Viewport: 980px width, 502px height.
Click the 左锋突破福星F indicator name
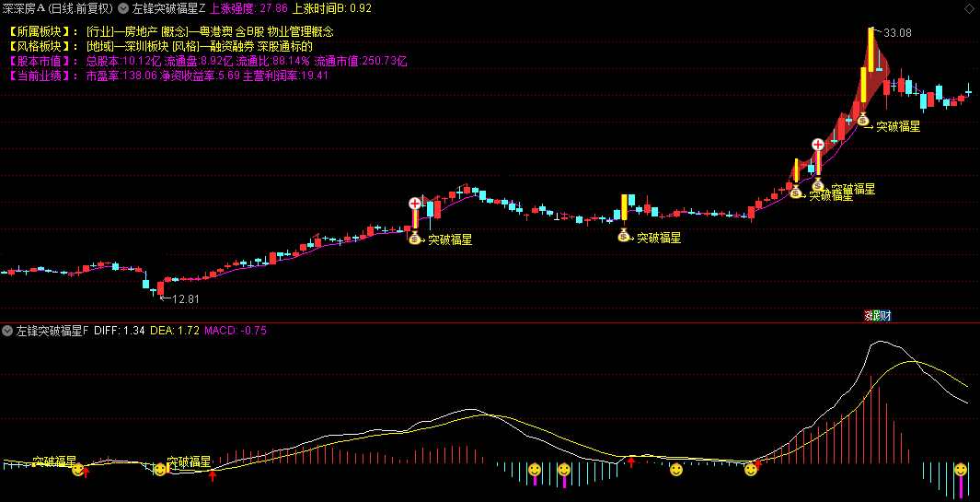tap(52, 330)
